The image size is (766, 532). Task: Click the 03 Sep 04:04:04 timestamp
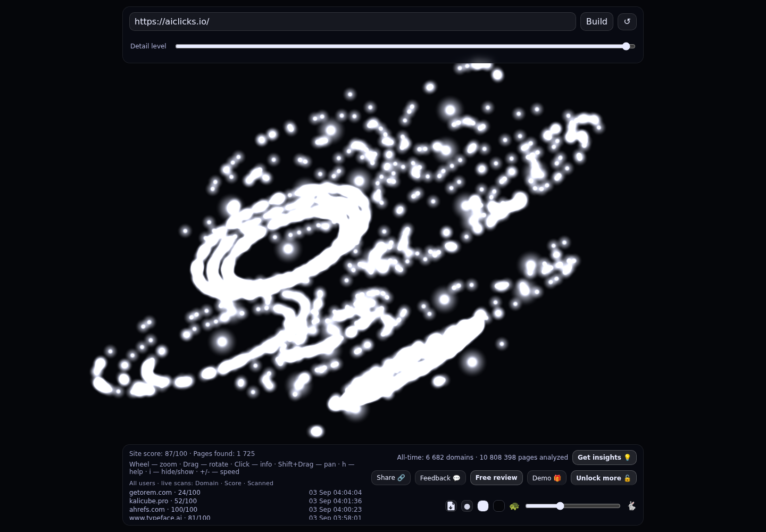point(335,493)
